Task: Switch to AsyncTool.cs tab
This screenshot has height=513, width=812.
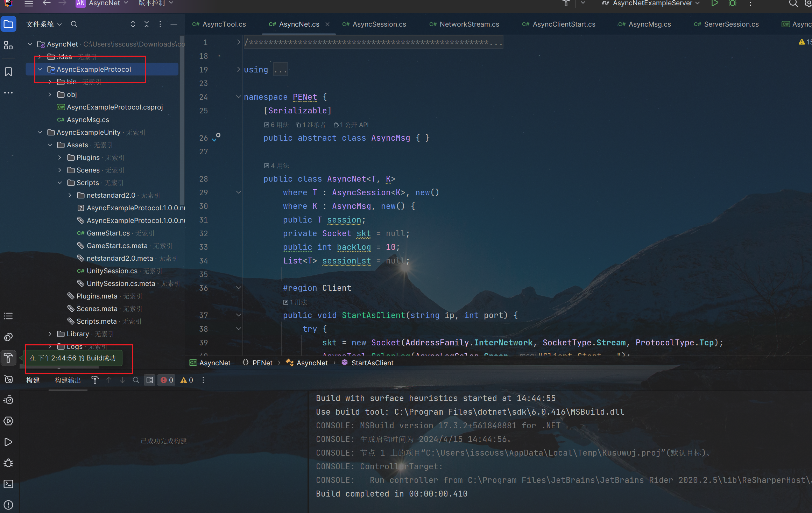Action: coord(219,24)
